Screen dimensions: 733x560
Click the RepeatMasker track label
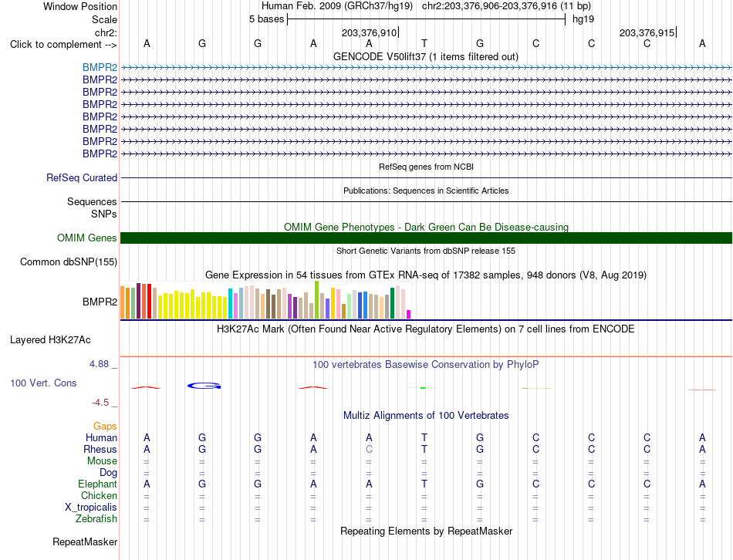(x=85, y=541)
